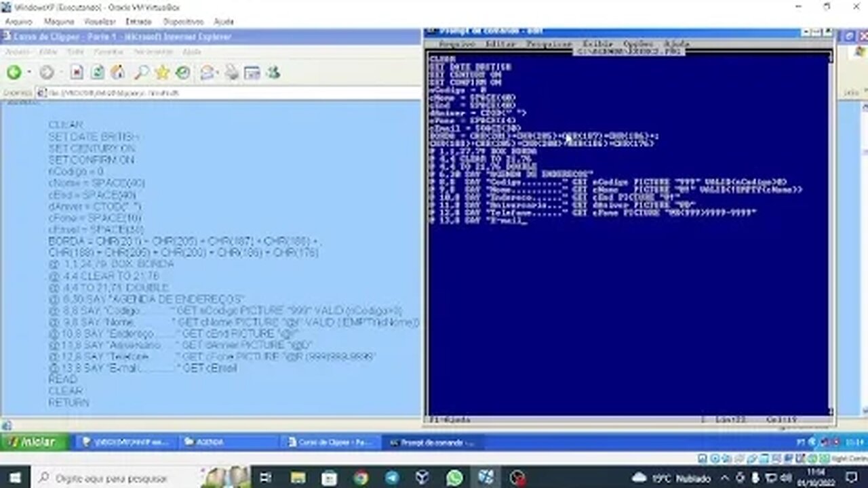Show hidden tray icons chevron
Image resolution: width=868 pixels, height=488 pixels.
(724, 478)
